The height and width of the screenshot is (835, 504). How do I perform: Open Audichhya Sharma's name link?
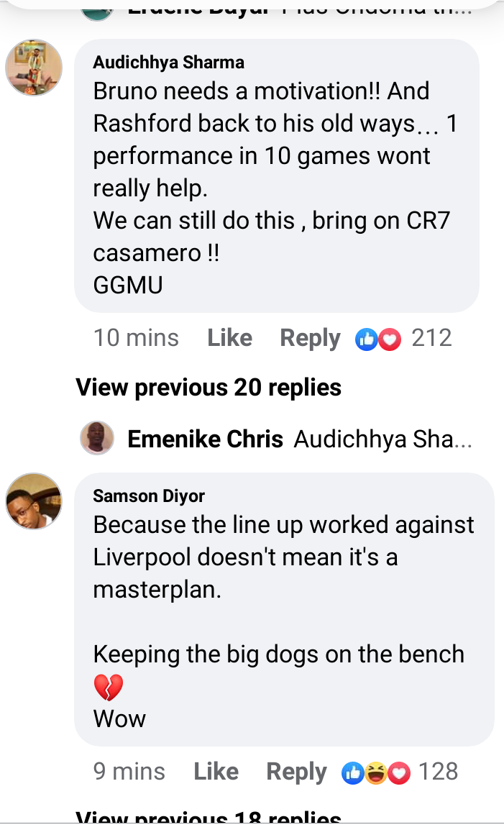169,63
